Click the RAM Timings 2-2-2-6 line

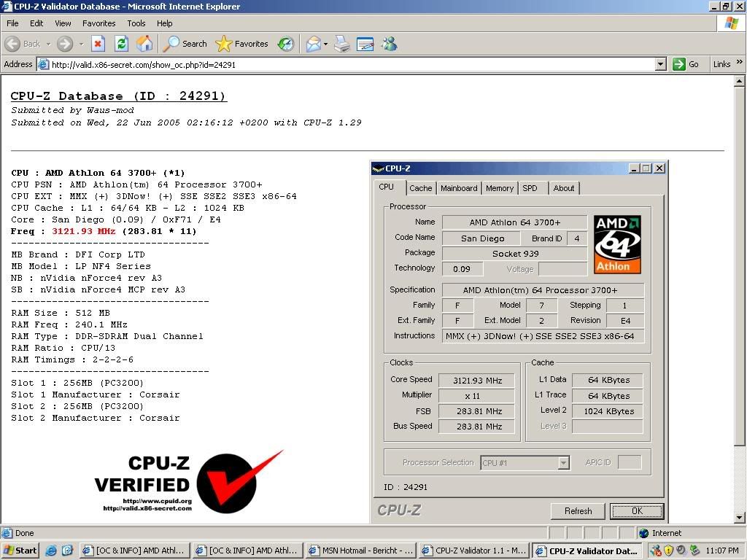pos(72,359)
